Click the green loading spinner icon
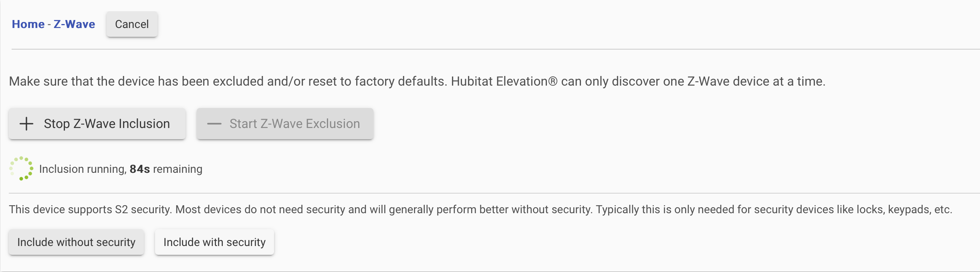 21,168
